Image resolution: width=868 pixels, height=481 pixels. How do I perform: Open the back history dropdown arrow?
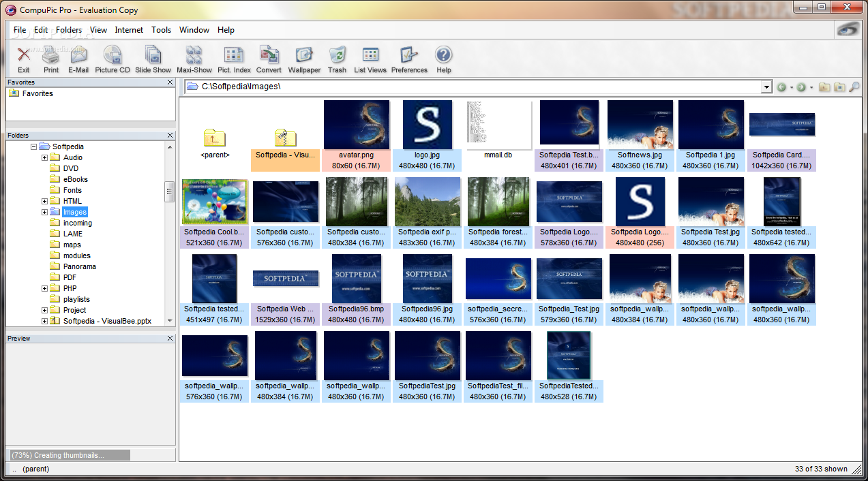pos(791,87)
